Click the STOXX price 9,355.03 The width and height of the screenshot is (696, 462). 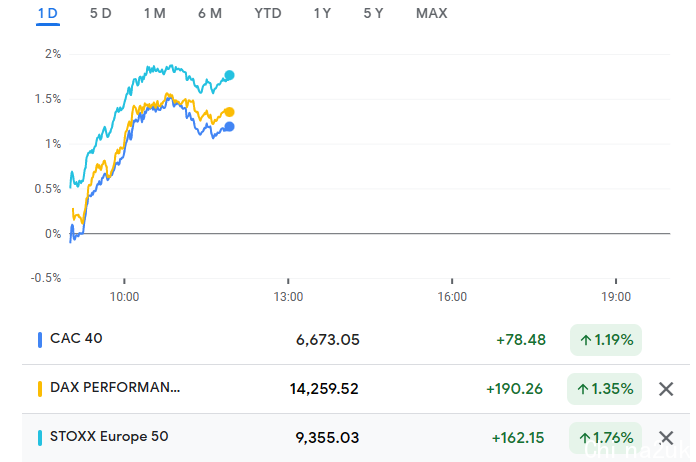pyautogui.click(x=327, y=438)
